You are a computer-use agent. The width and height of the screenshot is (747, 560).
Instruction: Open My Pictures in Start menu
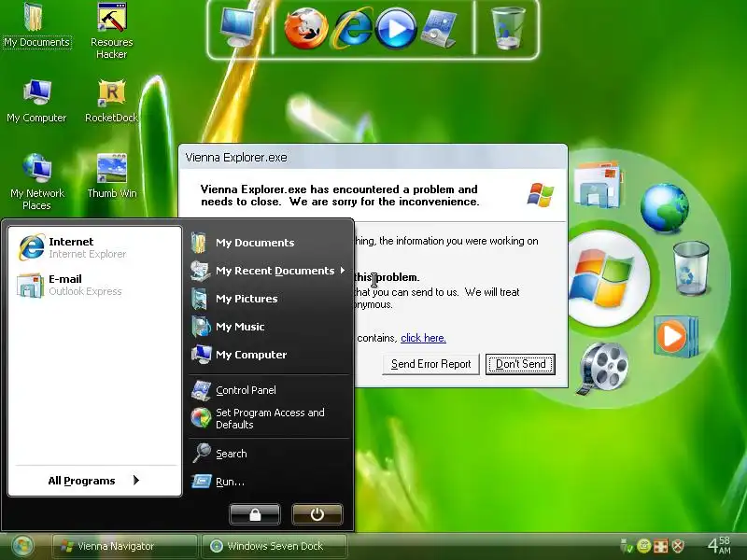(x=269, y=299)
